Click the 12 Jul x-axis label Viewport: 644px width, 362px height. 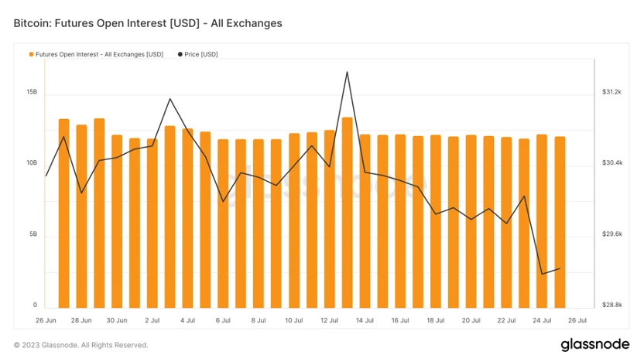(329, 319)
